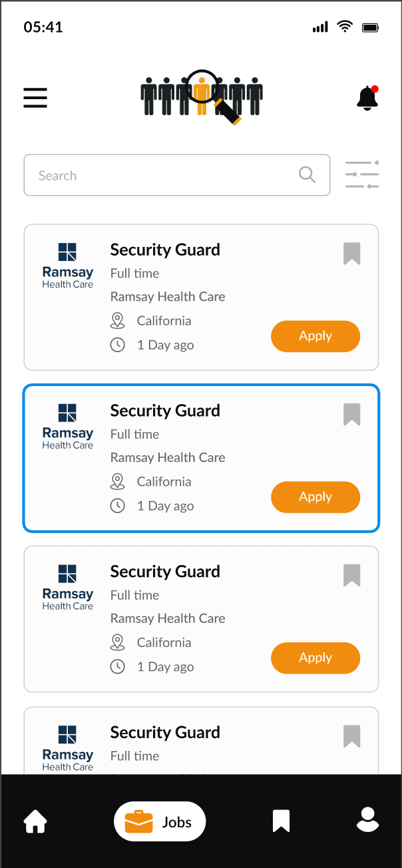Open third card's Security Guard title
The width and height of the screenshot is (402, 868).
tap(165, 572)
